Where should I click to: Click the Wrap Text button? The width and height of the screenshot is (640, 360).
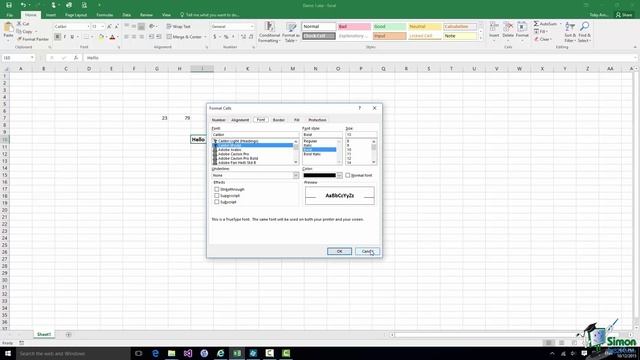(178, 26)
